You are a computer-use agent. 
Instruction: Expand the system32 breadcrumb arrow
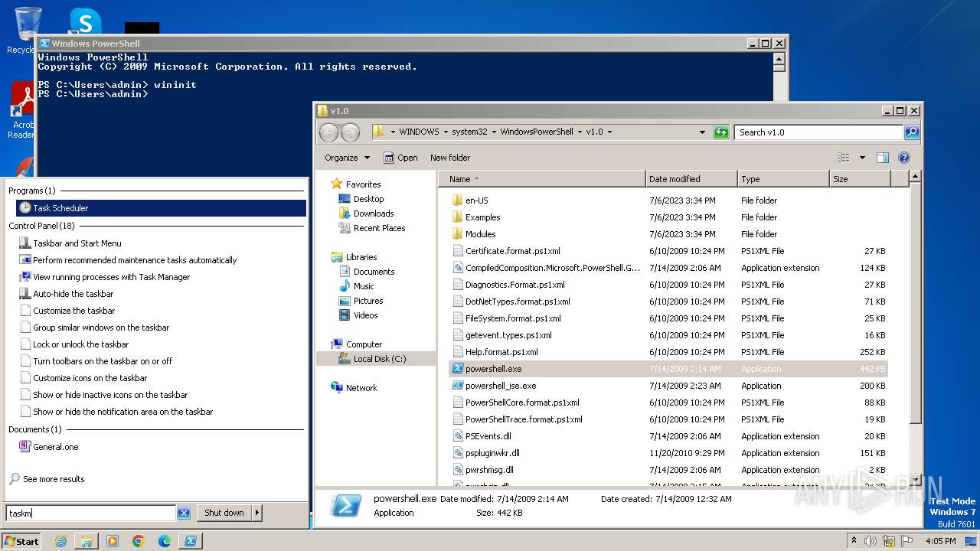(495, 132)
